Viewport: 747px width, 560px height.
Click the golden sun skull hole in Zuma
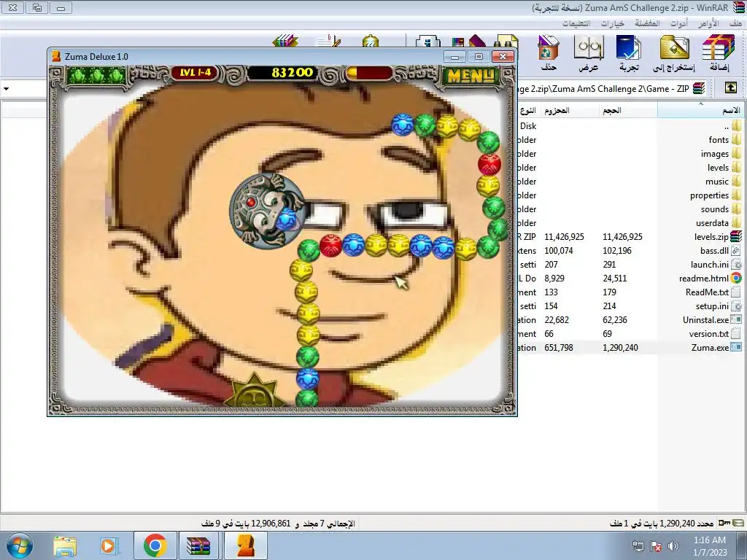click(254, 390)
